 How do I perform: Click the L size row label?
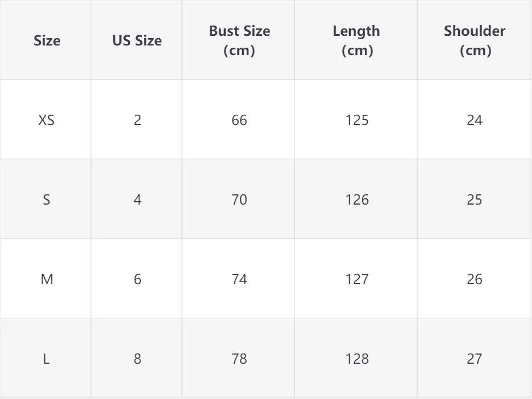pyautogui.click(x=47, y=359)
